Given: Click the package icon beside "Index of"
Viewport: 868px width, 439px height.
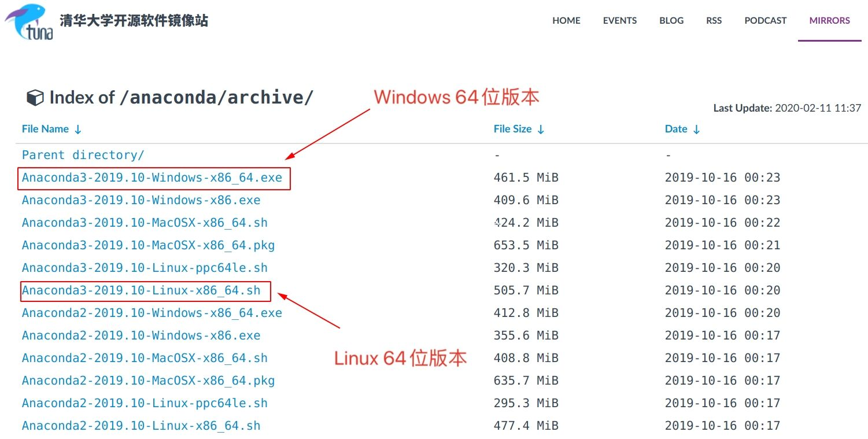Looking at the screenshot, I should 35,98.
